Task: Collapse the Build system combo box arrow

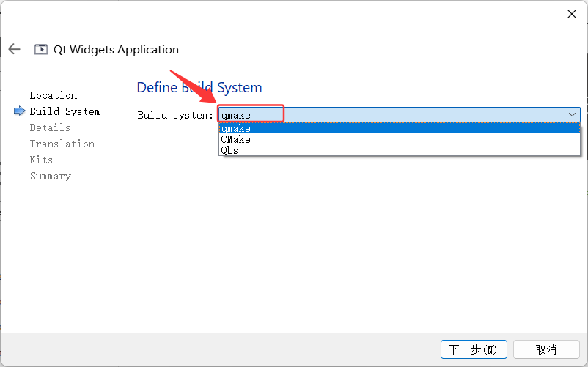Action: point(572,114)
